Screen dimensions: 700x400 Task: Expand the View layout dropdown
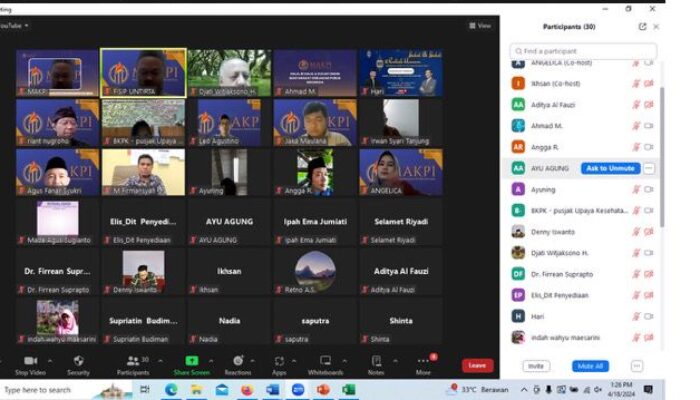click(480, 25)
